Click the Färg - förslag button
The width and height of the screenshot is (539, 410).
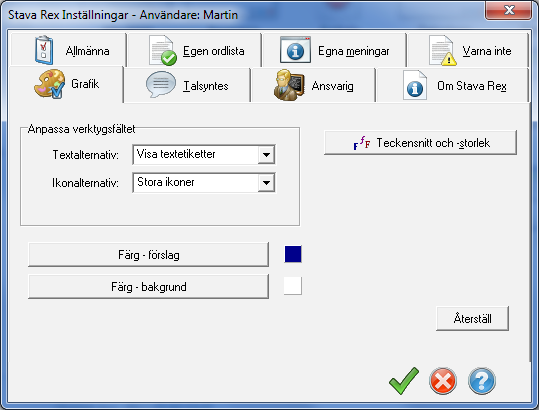pyautogui.click(x=148, y=255)
